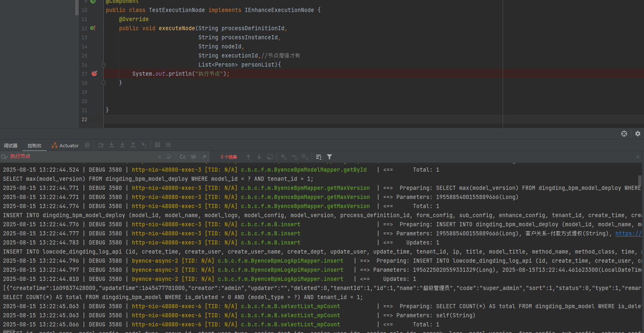Click the 'String executionId' parameter
Screen dimensions: 644x333
[x=228, y=55]
